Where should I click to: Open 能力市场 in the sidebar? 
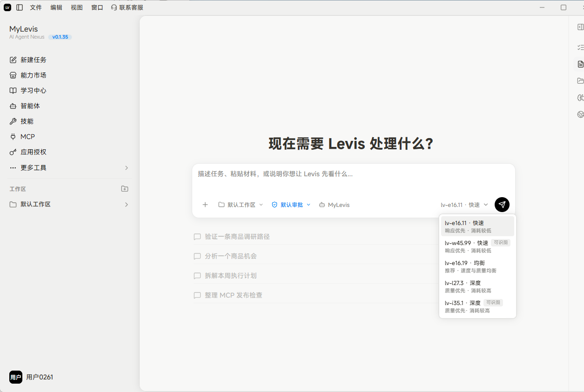(x=71, y=75)
